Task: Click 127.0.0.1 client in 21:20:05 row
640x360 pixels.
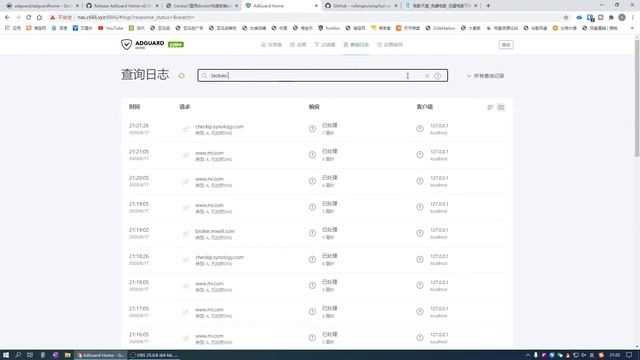Action: (x=439, y=178)
